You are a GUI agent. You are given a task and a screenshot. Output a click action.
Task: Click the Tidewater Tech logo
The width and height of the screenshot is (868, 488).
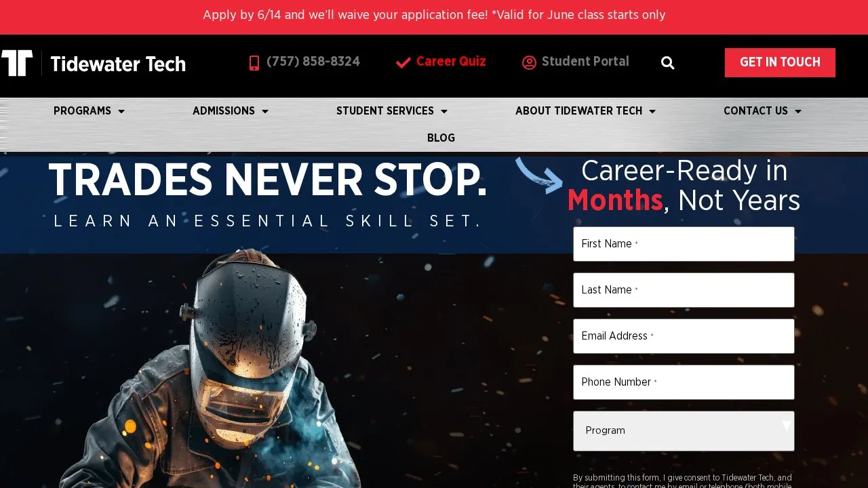(93, 63)
